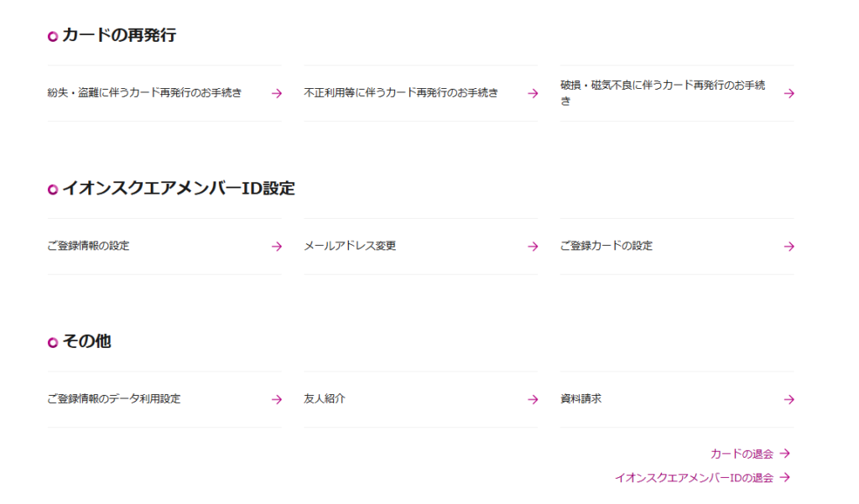The image size is (859, 504).
Task: Click カードの退会 link
Action: point(742,454)
